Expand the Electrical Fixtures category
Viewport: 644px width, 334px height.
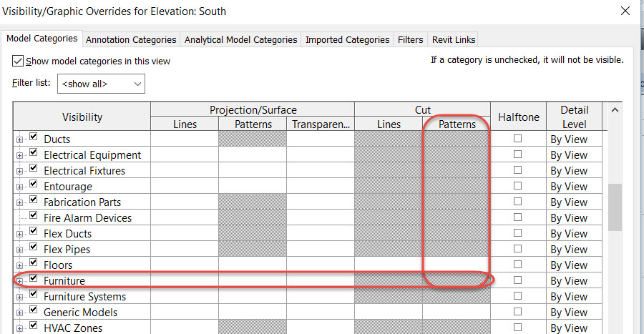(x=19, y=171)
